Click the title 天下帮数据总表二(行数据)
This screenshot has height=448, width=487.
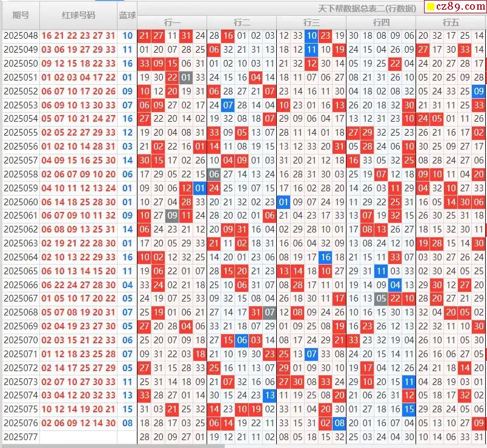click(367, 8)
